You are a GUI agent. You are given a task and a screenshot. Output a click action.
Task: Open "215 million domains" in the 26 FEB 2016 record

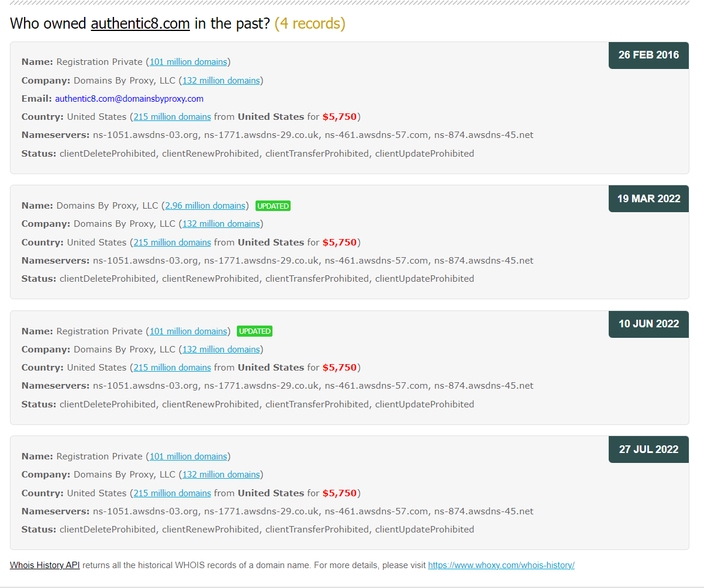click(x=172, y=116)
